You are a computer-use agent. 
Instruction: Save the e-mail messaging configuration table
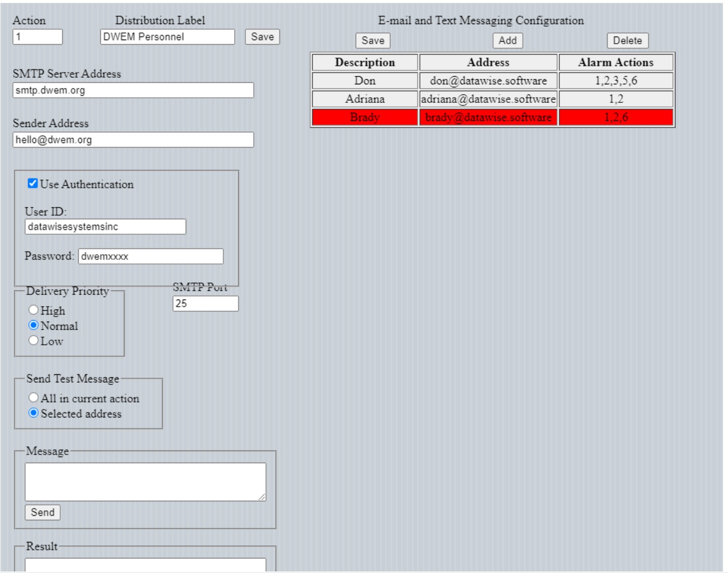coord(372,41)
